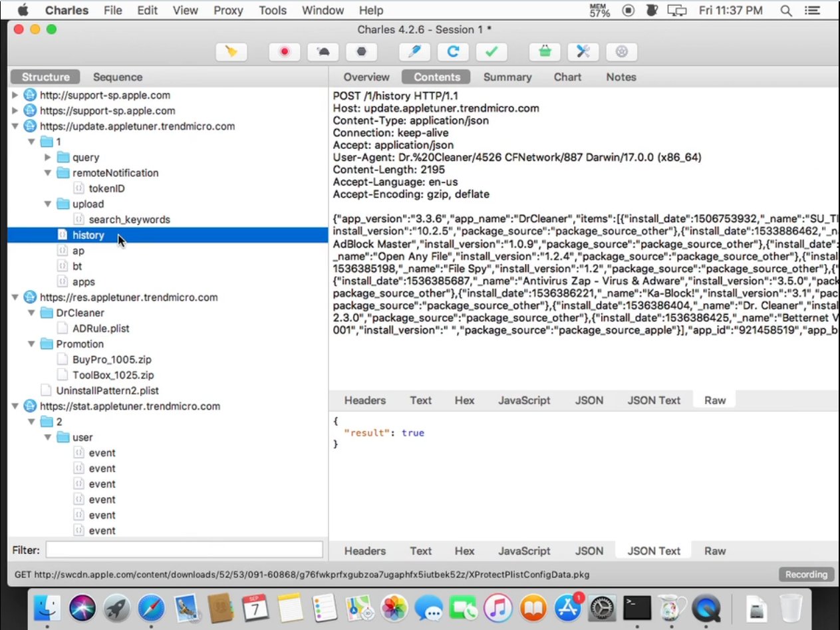Open Finder from the Dock
Image resolution: width=840 pixels, height=630 pixels.
47,608
